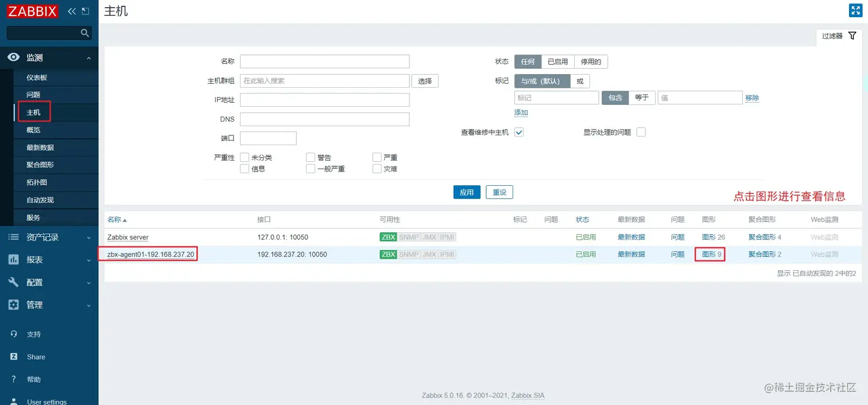Toggle 严重 severity checkbox
The height and width of the screenshot is (405, 868).
point(377,157)
